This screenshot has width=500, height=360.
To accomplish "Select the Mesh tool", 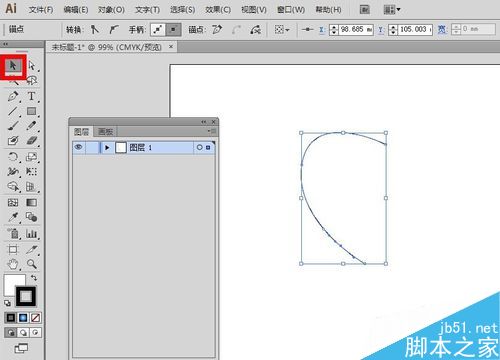I will click(x=13, y=202).
